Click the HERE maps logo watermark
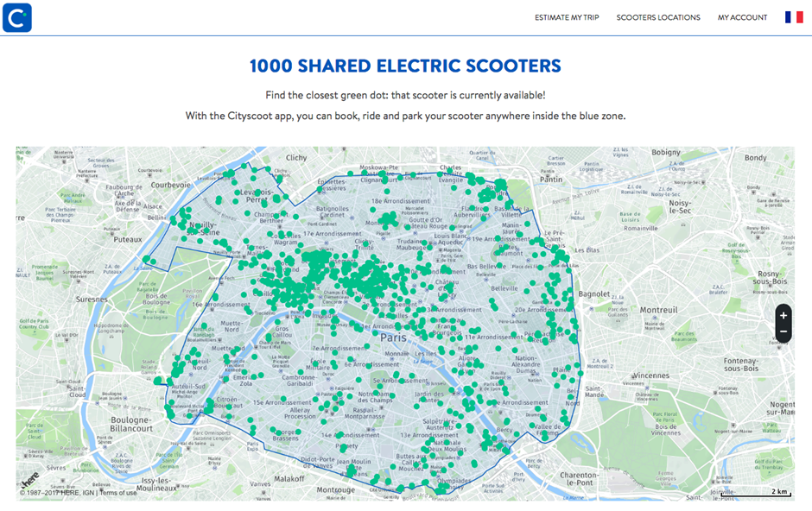The image size is (812, 511). click(30, 479)
